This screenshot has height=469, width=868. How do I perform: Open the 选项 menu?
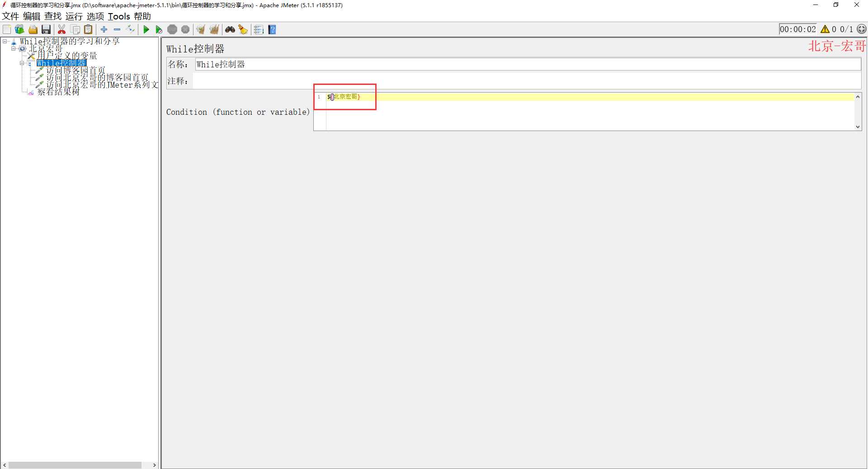point(95,16)
